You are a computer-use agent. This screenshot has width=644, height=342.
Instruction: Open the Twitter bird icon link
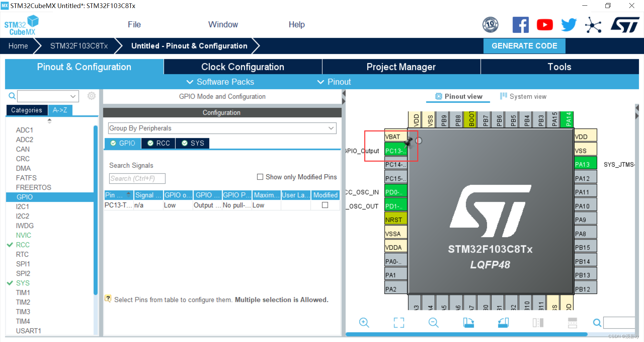[x=569, y=25]
